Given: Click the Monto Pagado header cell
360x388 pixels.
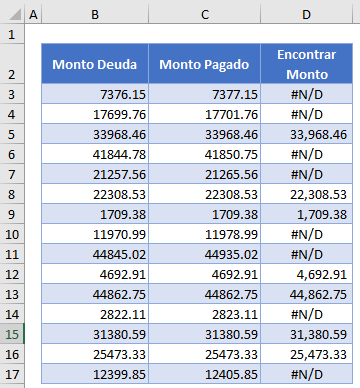Looking at the screenshot, I should pos(205,64).
